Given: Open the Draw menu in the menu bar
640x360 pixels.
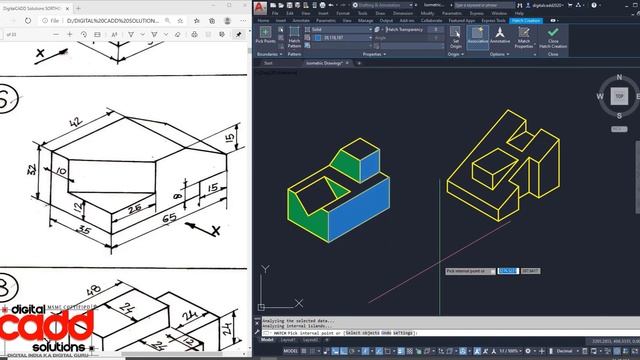Looking at the screenshot, I should pos(380,13).
